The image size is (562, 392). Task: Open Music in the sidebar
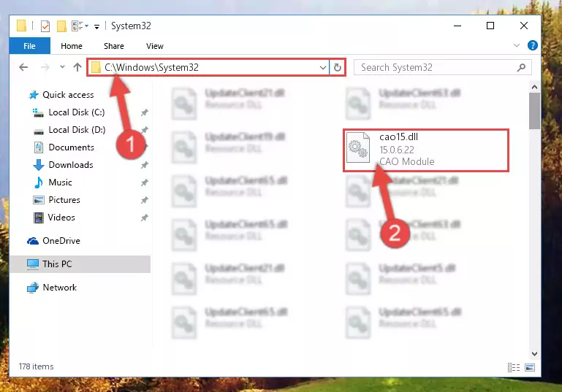(60, 182)
